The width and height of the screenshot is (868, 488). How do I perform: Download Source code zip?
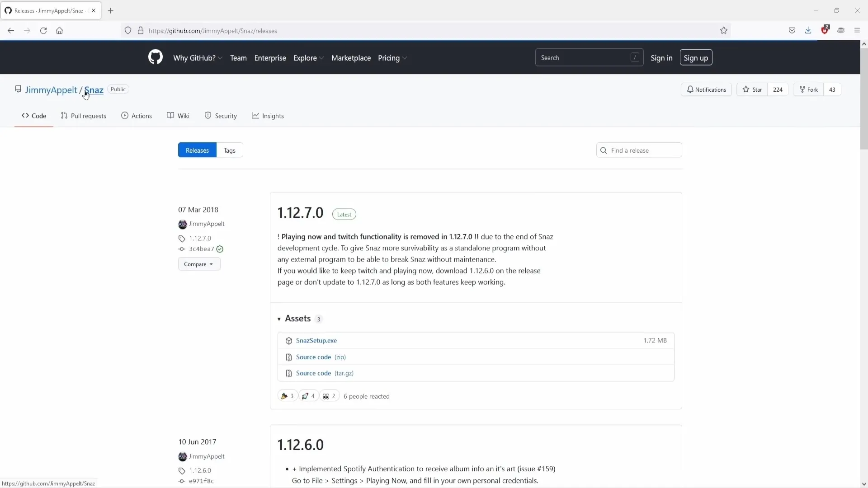pyautogui.click(x=321, y=357)
